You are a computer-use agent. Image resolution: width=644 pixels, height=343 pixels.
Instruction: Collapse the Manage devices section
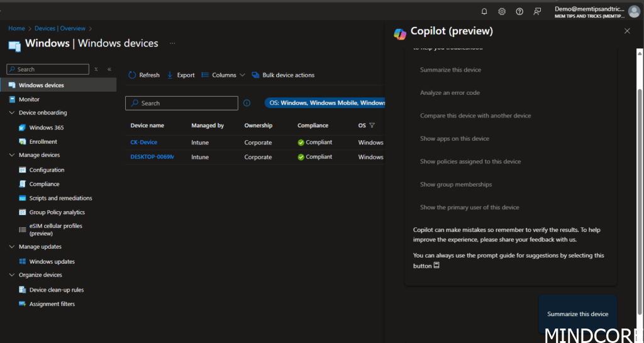(11, 155)
